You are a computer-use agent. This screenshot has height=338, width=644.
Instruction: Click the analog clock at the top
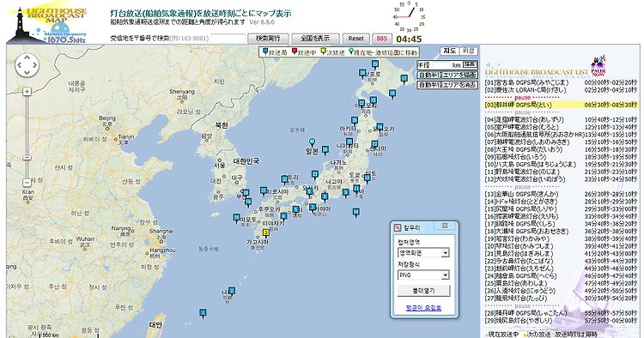click(x=409, y=17)
